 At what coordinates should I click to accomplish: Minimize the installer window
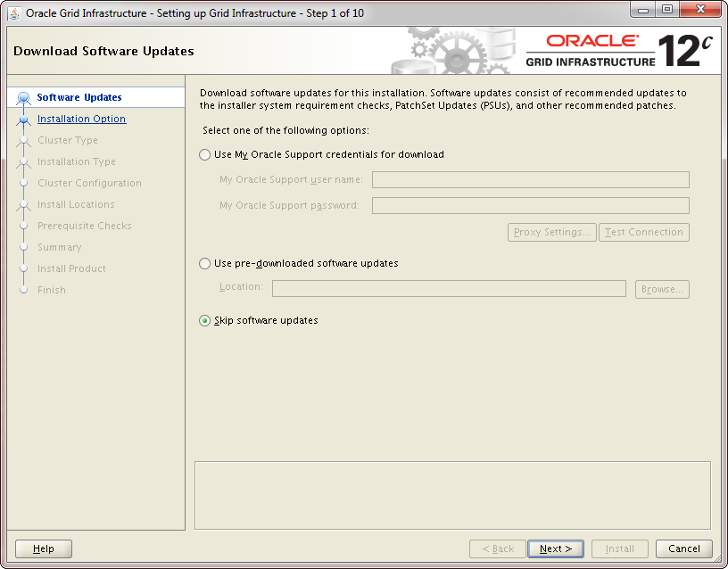point(643,10)
